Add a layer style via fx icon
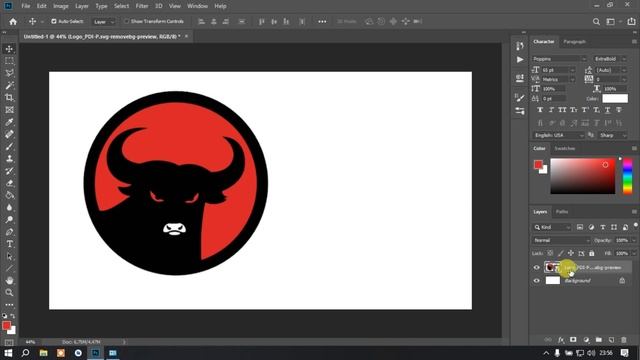This screenshot has height=360, width=640. coord(561,340)
